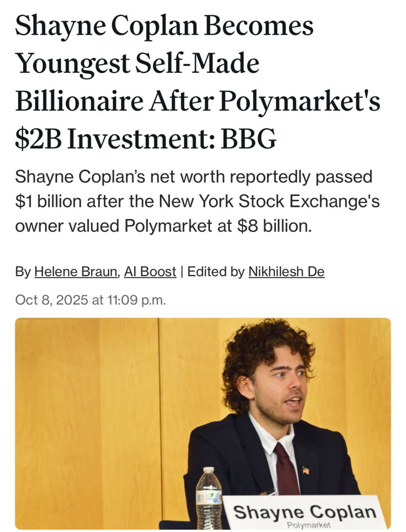Click "Youngest Self-Made" line in the headline

[137, 63]
